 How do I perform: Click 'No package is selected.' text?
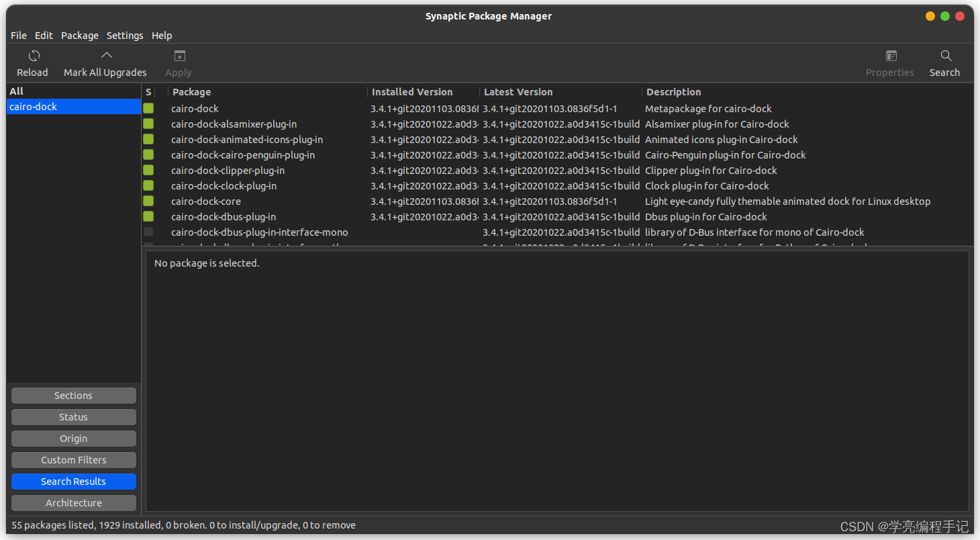click(207, 263)
